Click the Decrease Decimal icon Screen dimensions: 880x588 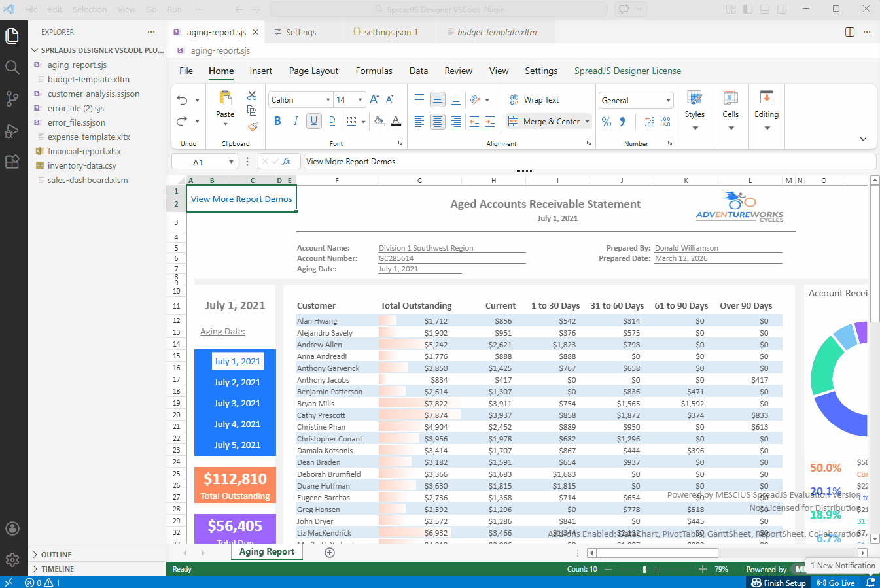(665, 122)
